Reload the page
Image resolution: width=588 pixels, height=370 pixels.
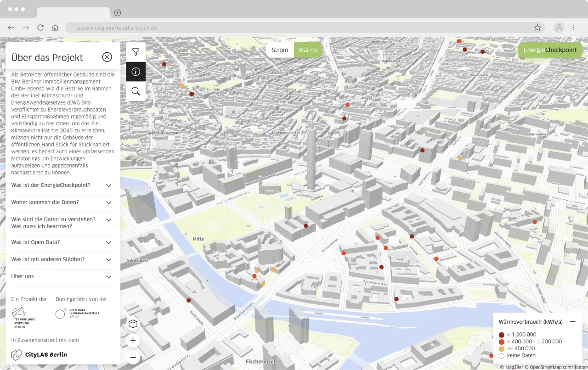pyautogui.click(x=40, y=28)
